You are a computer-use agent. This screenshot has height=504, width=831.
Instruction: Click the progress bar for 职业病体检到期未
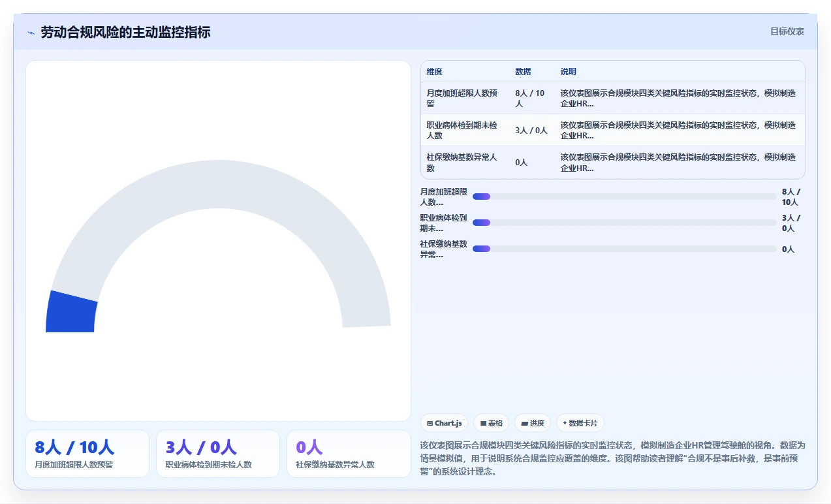625,223
